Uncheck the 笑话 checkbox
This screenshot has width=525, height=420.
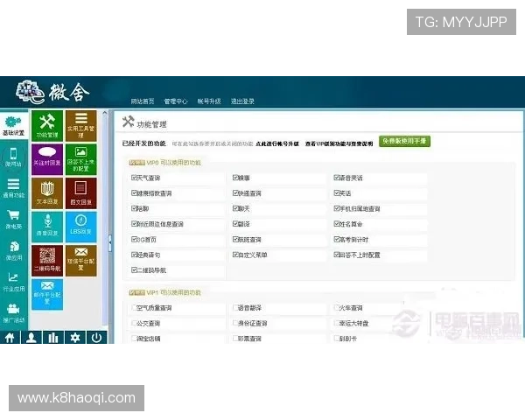pos(337,192)
